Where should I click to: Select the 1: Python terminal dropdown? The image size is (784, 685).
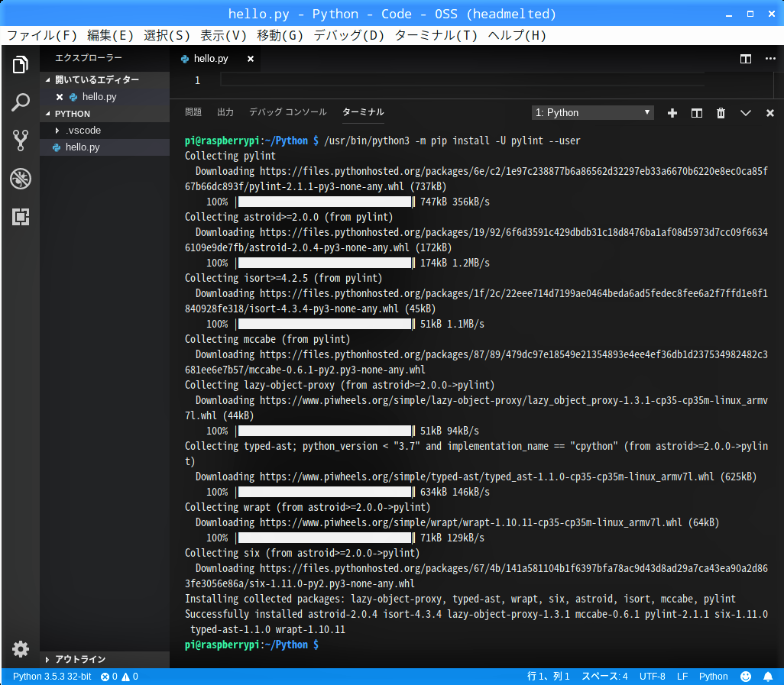(x=592, y=112)
